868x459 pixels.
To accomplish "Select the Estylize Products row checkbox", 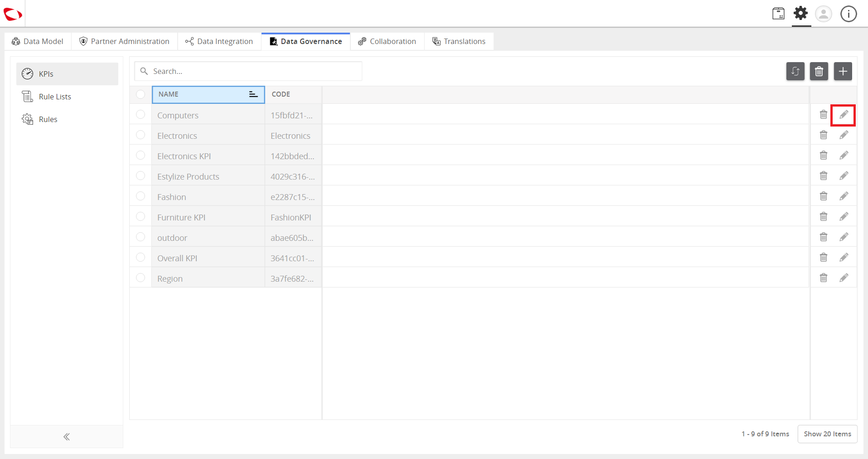I will (141, 176).
